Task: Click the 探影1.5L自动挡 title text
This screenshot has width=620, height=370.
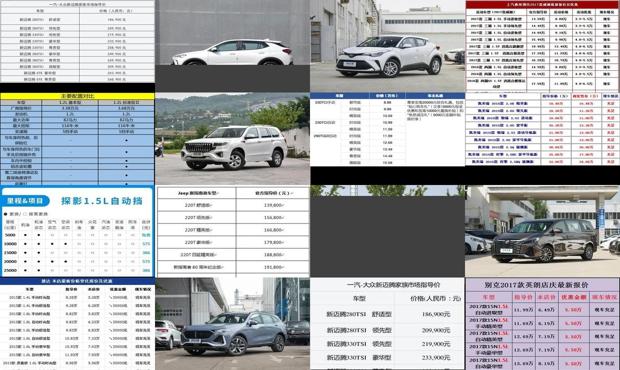Action: pyautogui.click(x=102, y=201)
